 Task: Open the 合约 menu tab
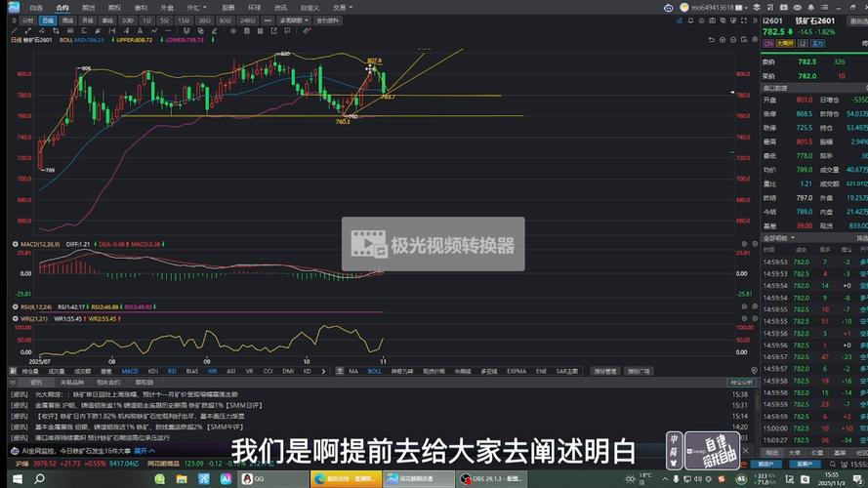coord(62,8)
